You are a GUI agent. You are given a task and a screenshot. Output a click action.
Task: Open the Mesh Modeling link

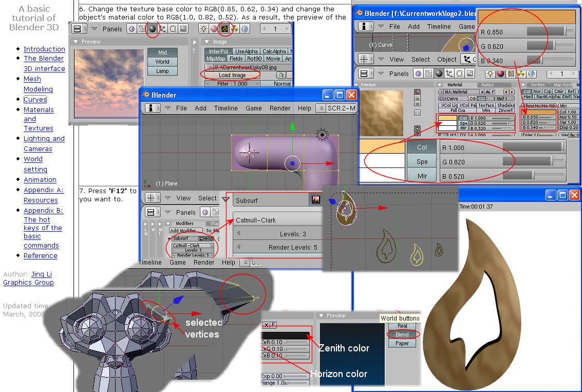38,84
